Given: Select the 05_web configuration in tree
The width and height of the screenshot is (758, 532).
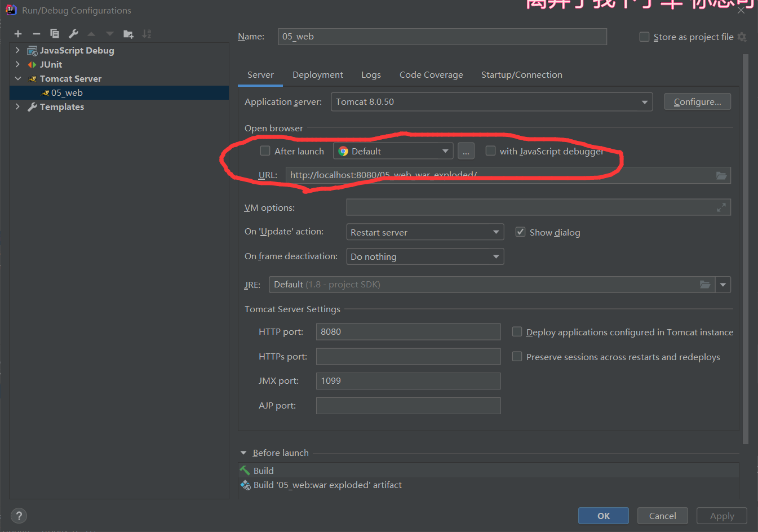Looking at the screenshot, I should 119,93.
